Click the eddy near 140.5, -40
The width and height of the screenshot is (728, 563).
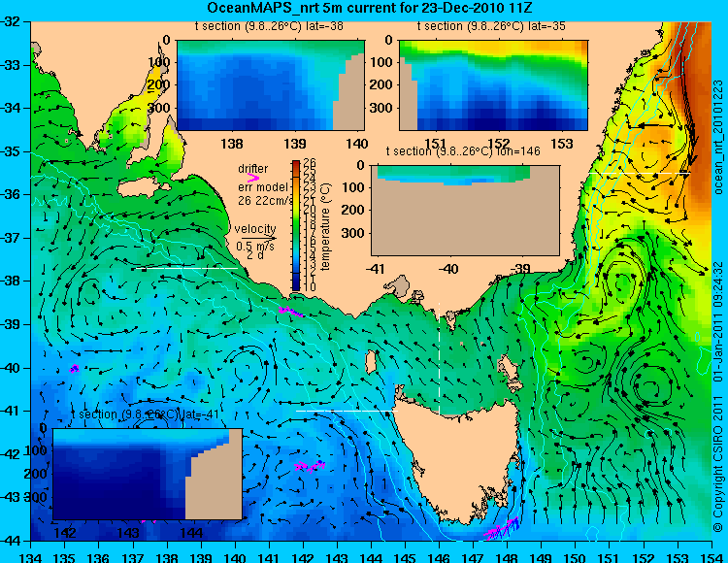pos(248,369)
